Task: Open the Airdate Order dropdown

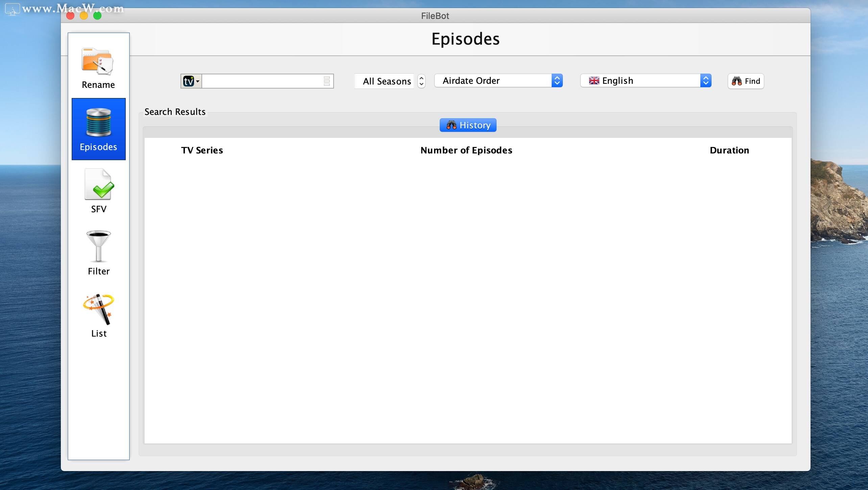Action: tap(499, 80)
